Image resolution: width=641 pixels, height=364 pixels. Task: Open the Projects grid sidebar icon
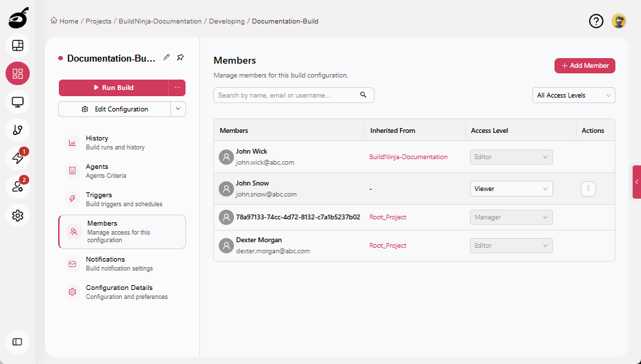(x=17, y=73)
